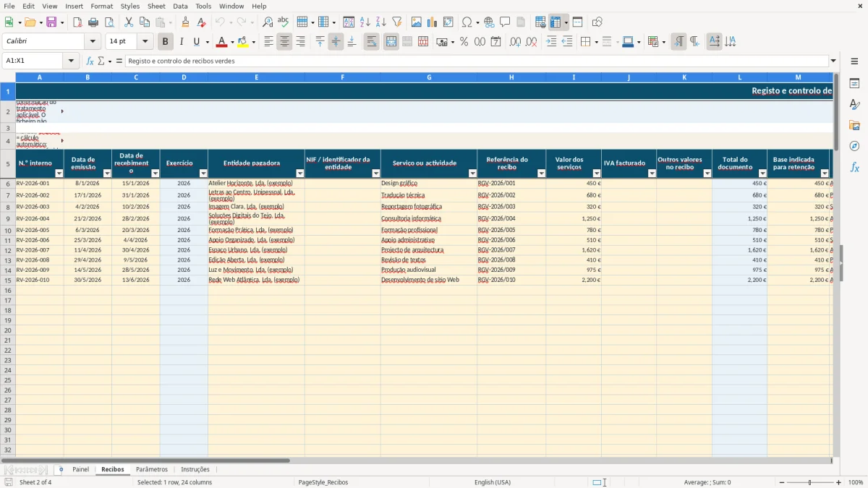
Task: Open the Data menu
Action: tap(180, 6)
